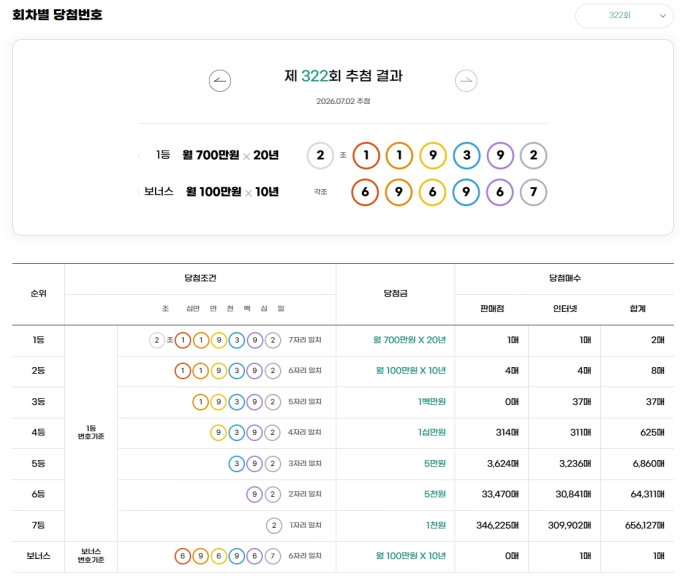Click the blue ball 9 in bonus row

(466, 192)
